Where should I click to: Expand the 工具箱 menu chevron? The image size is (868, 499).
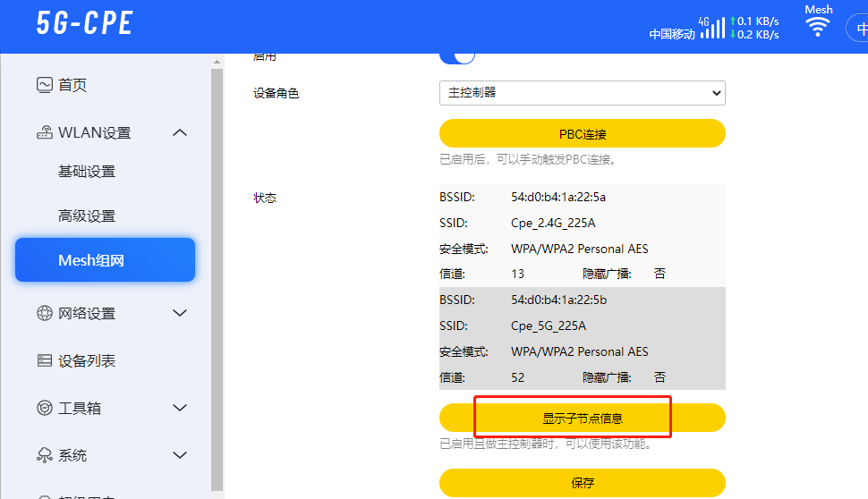pos(180,409)
